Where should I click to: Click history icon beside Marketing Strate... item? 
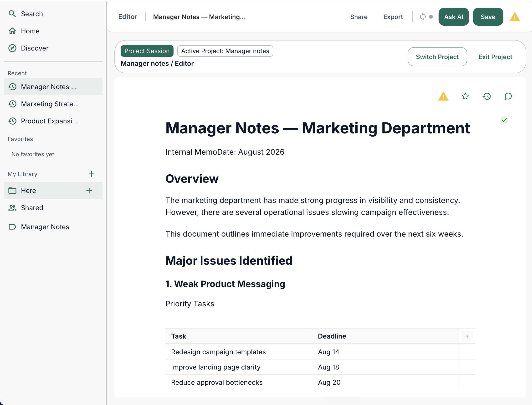pos(12,104)
